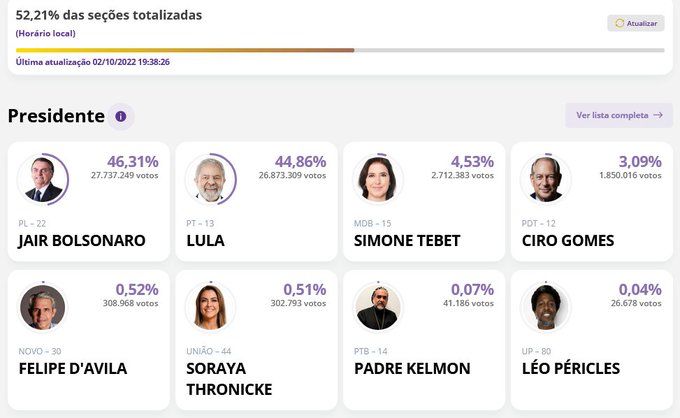Image resolution: width=680 pixels, height=418 pixels.
Task: Click the refresh icon in Atualizar button
Action: pyautogui.click(x=619, y=23)
